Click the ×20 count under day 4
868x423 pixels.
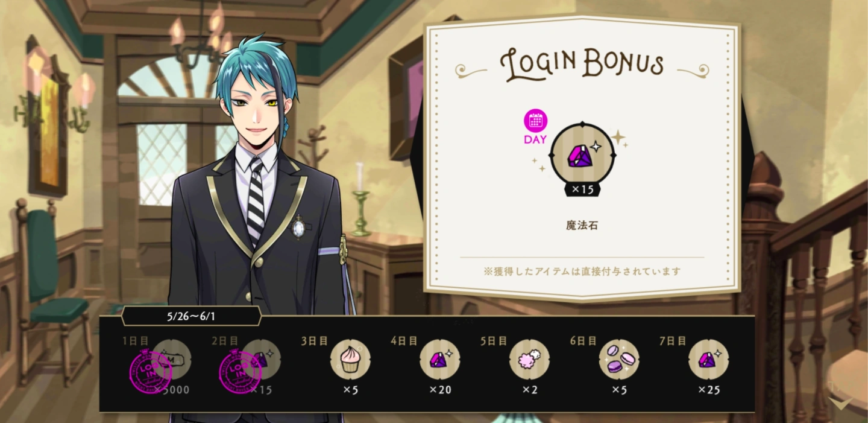click(440, 390)
